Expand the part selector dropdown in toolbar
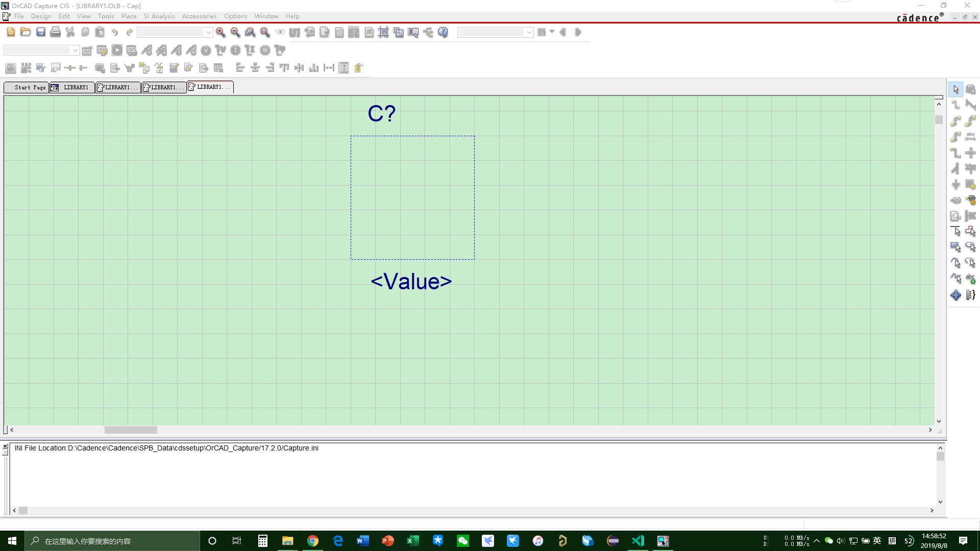Screen dimensions: 980x551 (x=208, y=32)
